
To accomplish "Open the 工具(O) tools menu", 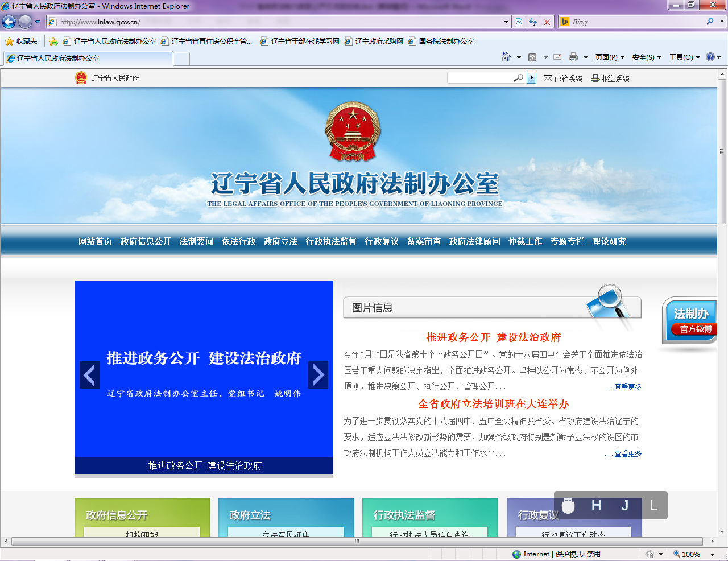I will coord(684,57).
